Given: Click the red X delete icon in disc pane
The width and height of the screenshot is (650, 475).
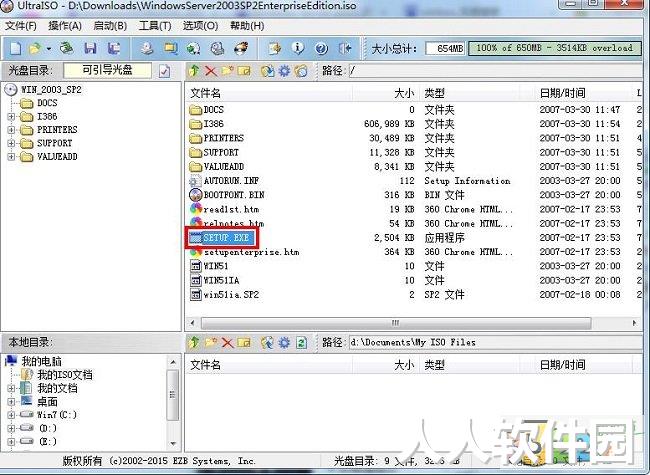Looking at the screenshot, I should pyautogui.click(x=211, y=71).
